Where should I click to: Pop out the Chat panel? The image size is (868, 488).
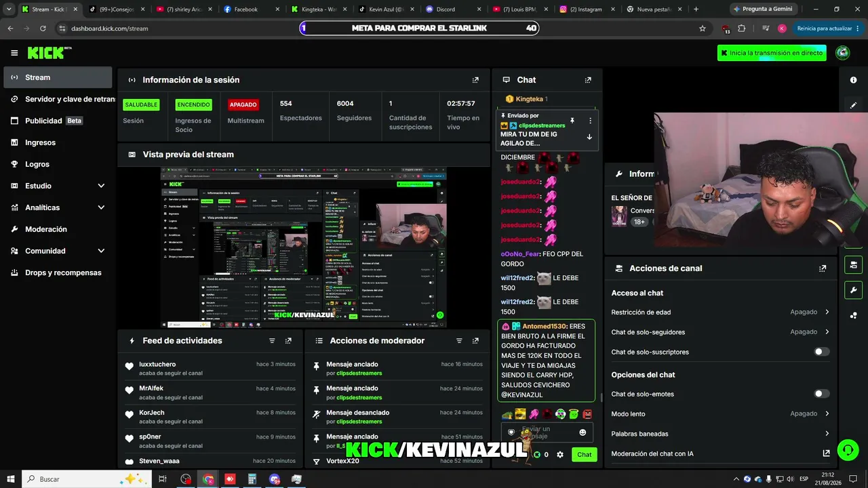tap(588, 80)
